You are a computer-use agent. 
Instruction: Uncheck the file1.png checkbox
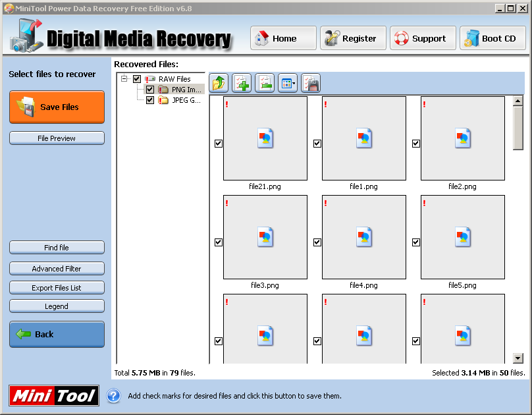tap(317, 144)
